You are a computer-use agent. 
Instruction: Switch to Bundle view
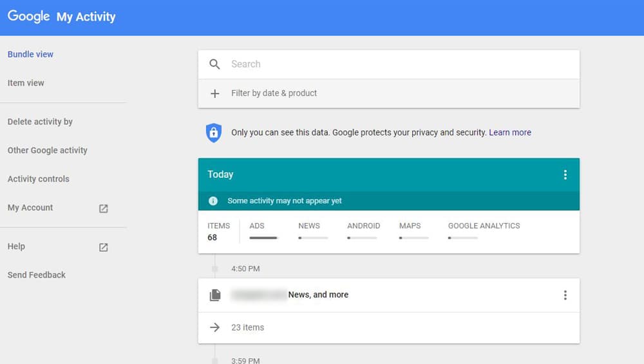(30, 54)
